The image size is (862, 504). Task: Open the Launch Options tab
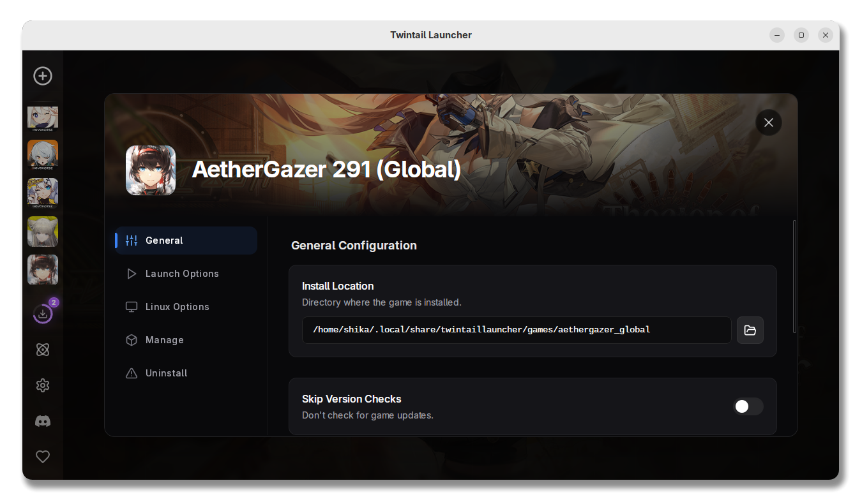[x=186, y=274]
